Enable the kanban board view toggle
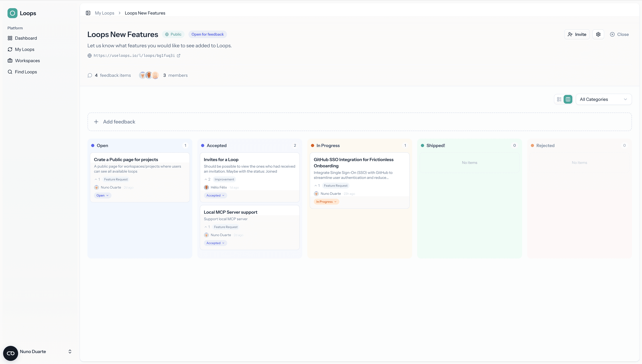642x364 pixels. 567,99
